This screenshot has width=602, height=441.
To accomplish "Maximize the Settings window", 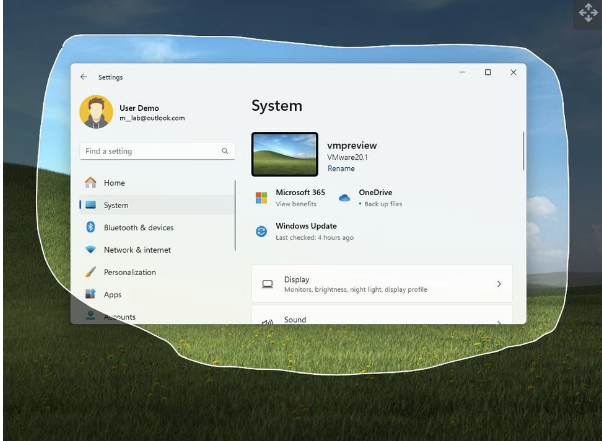I will pos(488,72).
